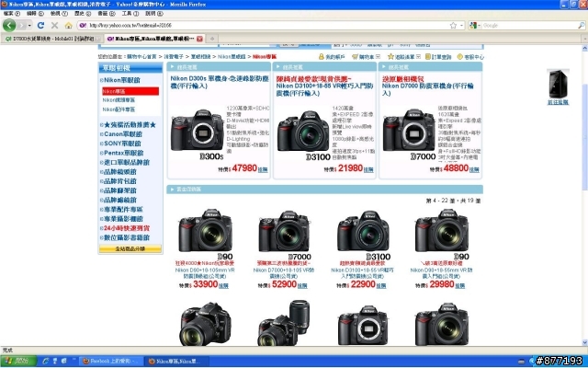Expand the 購物車 dropdown box

coord(378,57)
